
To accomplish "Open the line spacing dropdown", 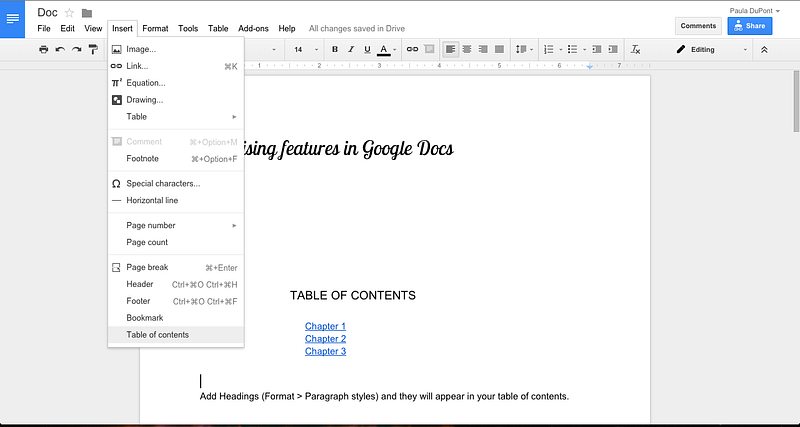I will [524, 49].
